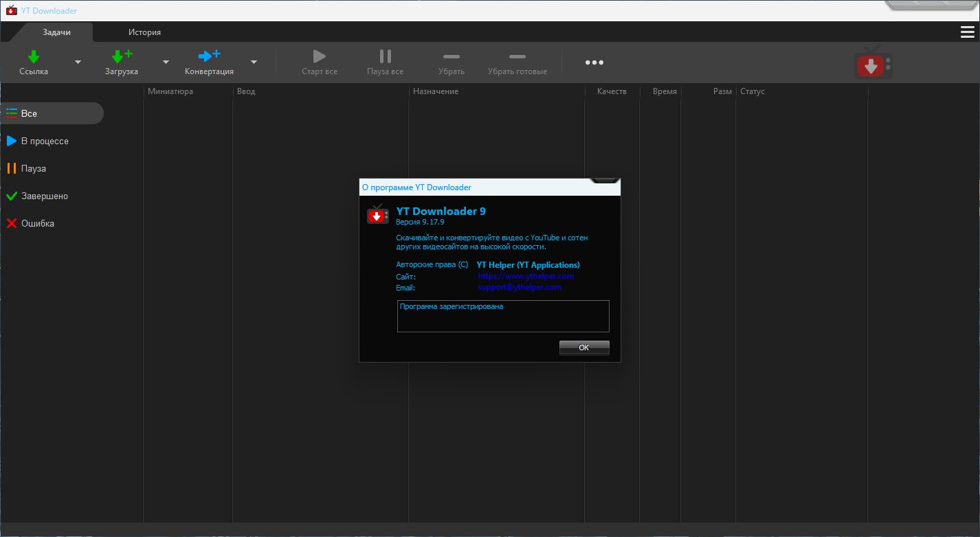Click the Миниатюра column header

pyautogui.click(x=188, y=91)
